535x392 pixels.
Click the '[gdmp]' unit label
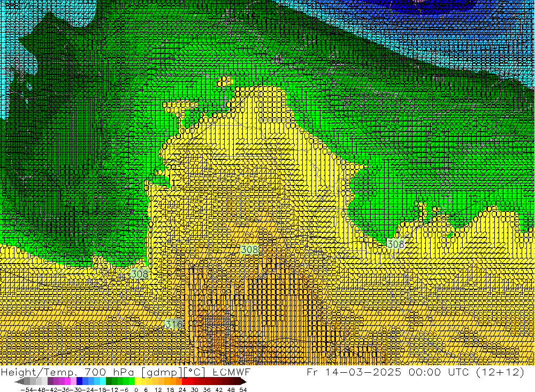coord(161,372)
